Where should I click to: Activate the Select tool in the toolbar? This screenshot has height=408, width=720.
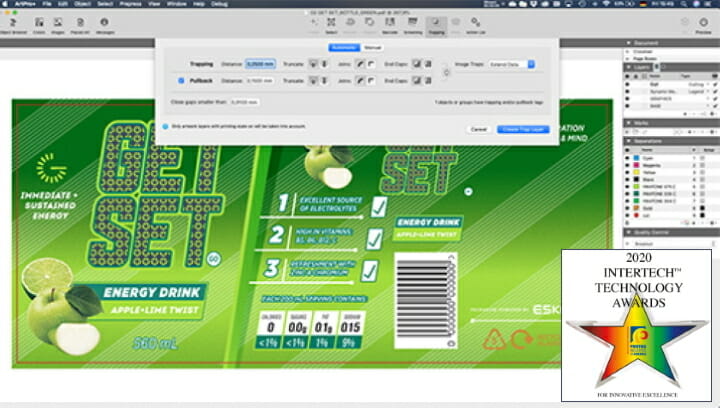click(331, 22)
